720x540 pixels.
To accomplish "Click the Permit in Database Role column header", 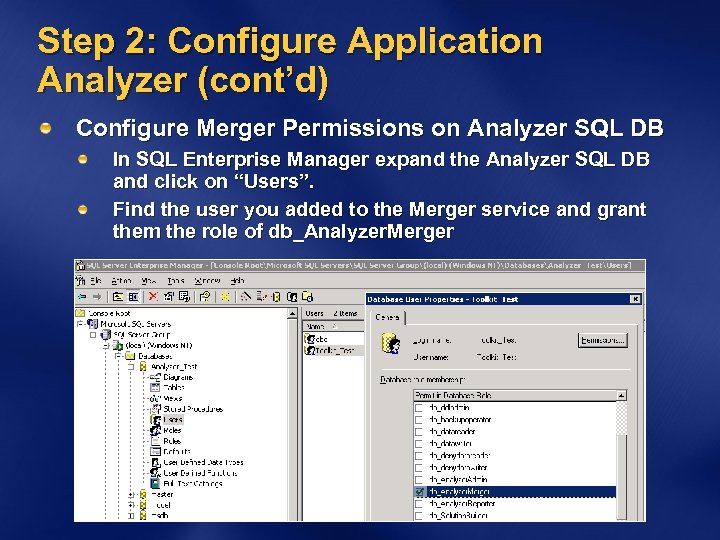I will [x=515, y=395].
